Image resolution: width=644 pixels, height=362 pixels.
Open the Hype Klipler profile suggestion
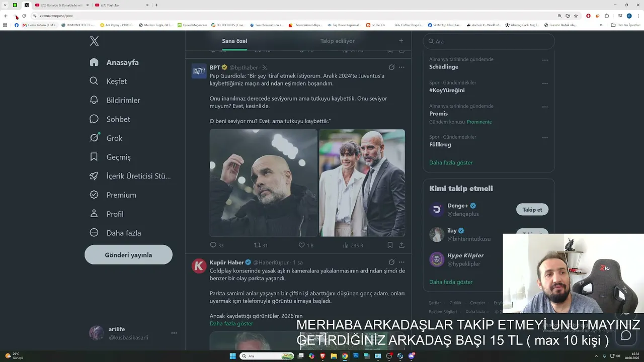coord(465,255)
